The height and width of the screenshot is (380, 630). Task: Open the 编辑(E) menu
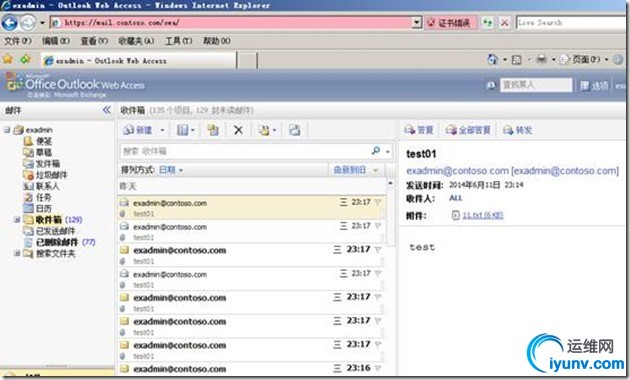tap(56, 41)
